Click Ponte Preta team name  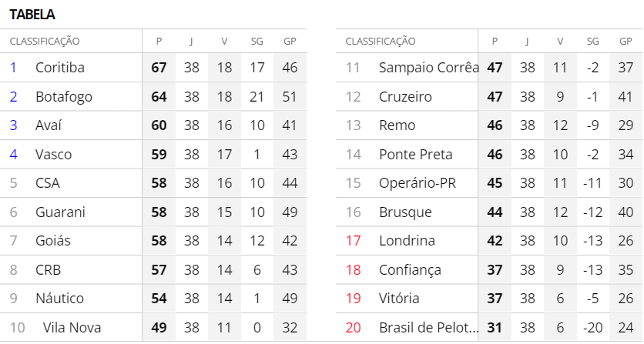[x=416, y=155]
